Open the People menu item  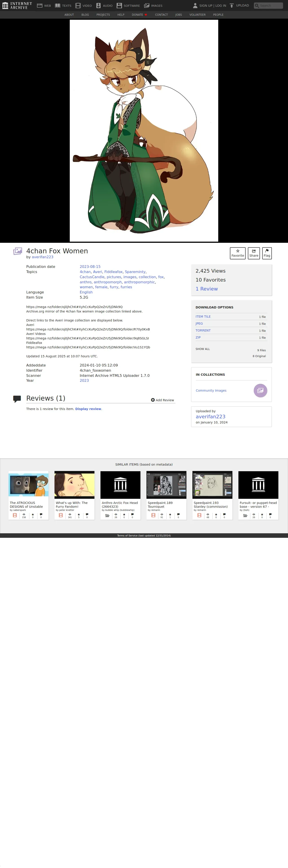(218, 15)
